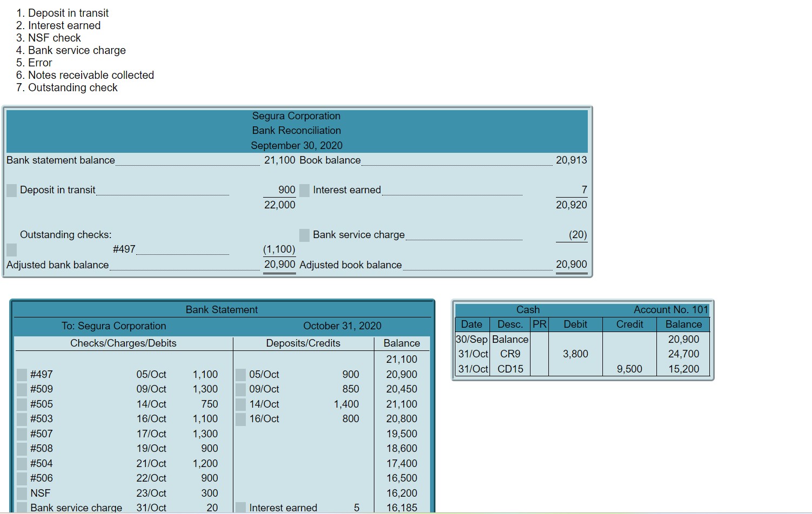The height and width of the screenshot is (514, 812).
Task: Click the box beside check #504
Action: click(22, 464)
